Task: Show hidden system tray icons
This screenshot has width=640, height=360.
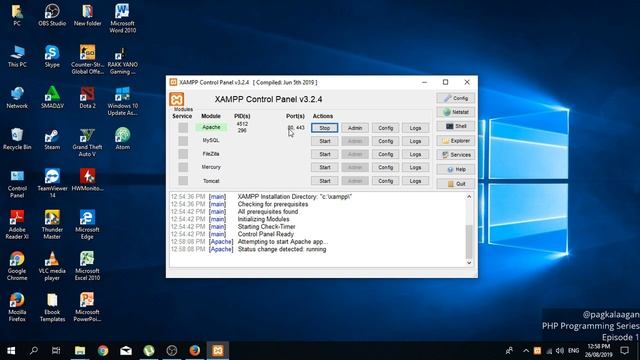Action: (526, 351)
